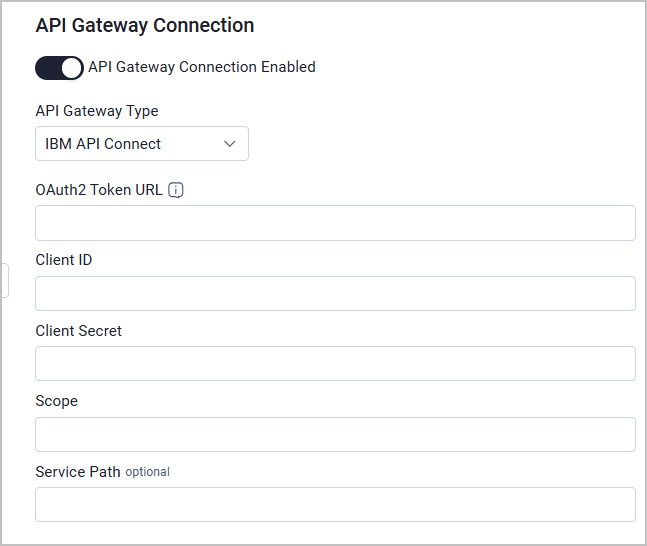Disable the API Gateway Connection toggle switch
Screen dimensions: 647x546
tap(59, 68)
